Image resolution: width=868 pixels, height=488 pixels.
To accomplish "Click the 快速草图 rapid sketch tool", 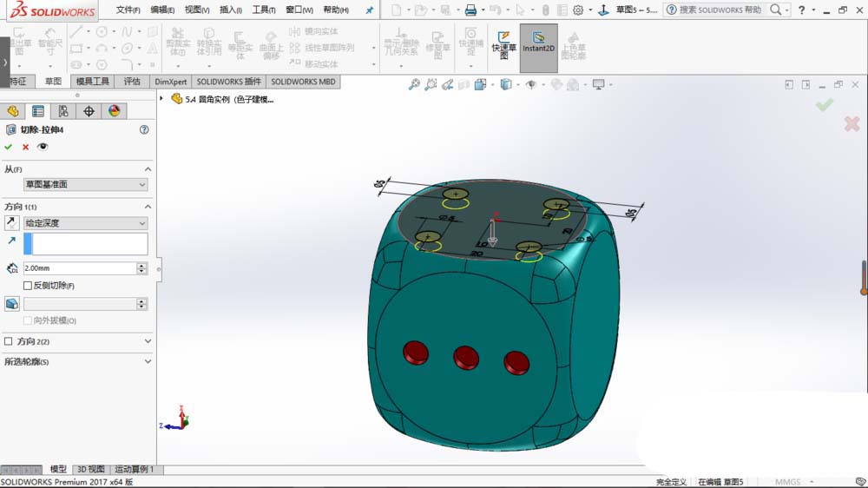I will (x=503, y=45).
